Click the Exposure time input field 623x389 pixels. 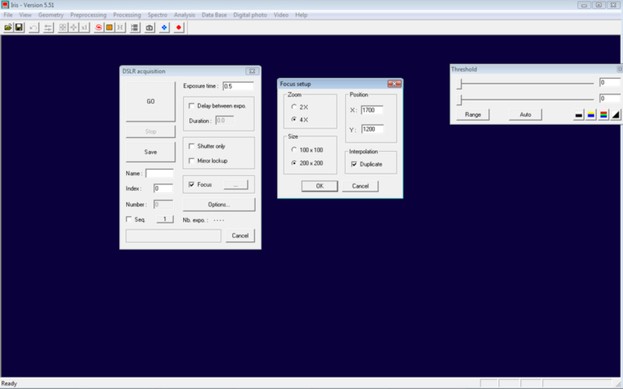(x=238, y=86)
